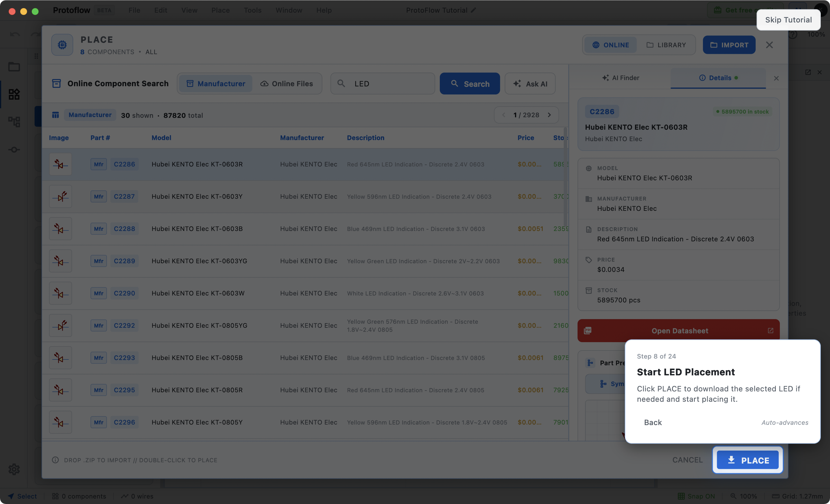Open the File menu
The image size is (830, 504).
[x=134, y=10]
